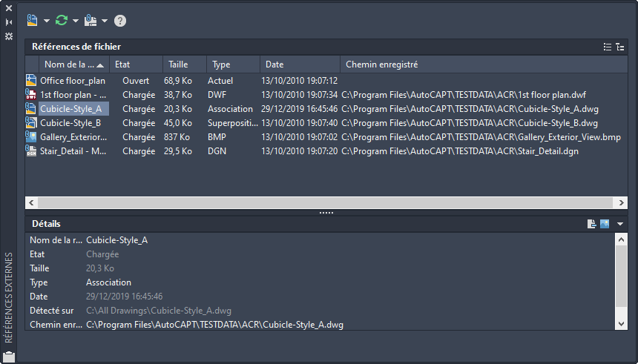
Task: Expand the Change Path dropdown arrow
Action: pos(105,21)
